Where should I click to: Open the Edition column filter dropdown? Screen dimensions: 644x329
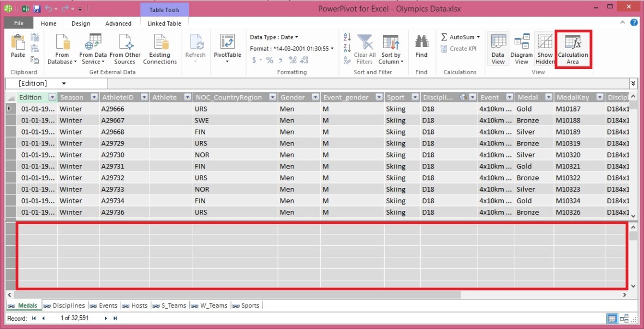(51, 97)
